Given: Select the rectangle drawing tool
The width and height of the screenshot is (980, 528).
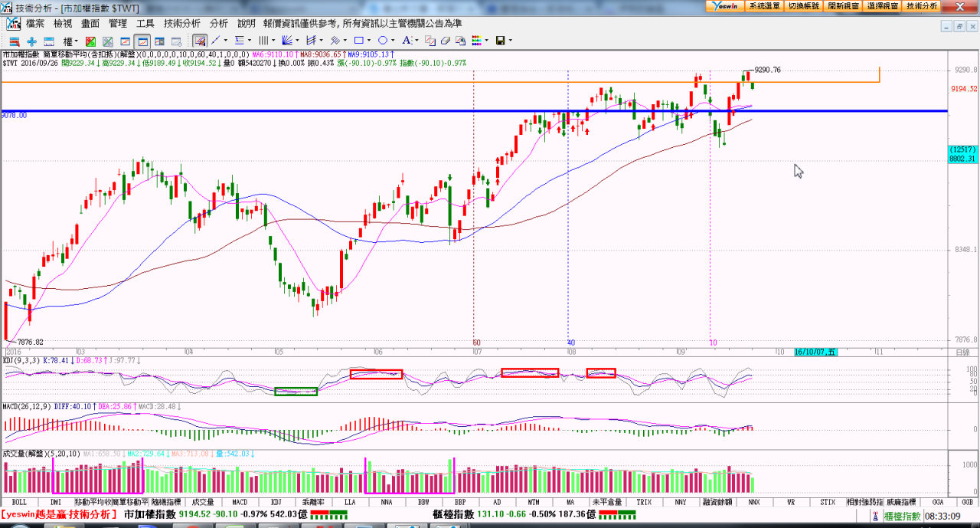Looking at the screenshot, I should 358,41.
